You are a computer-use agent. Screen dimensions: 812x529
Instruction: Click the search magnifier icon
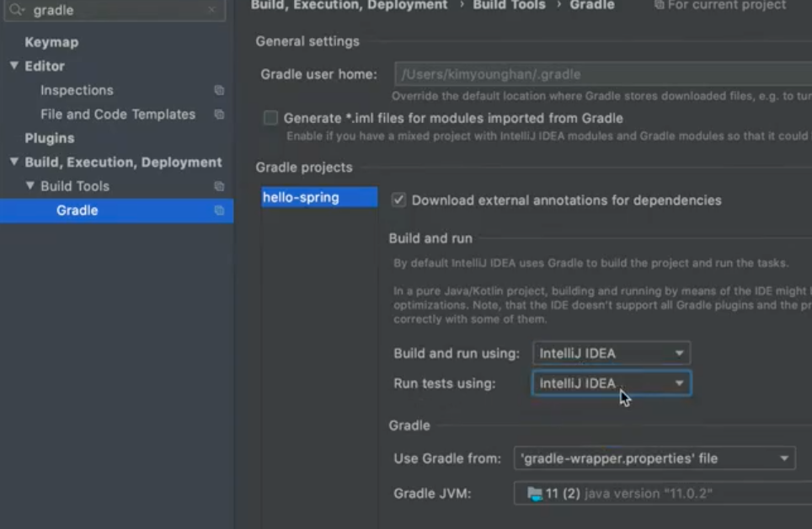pyautogui.click(x=17, y=9)
